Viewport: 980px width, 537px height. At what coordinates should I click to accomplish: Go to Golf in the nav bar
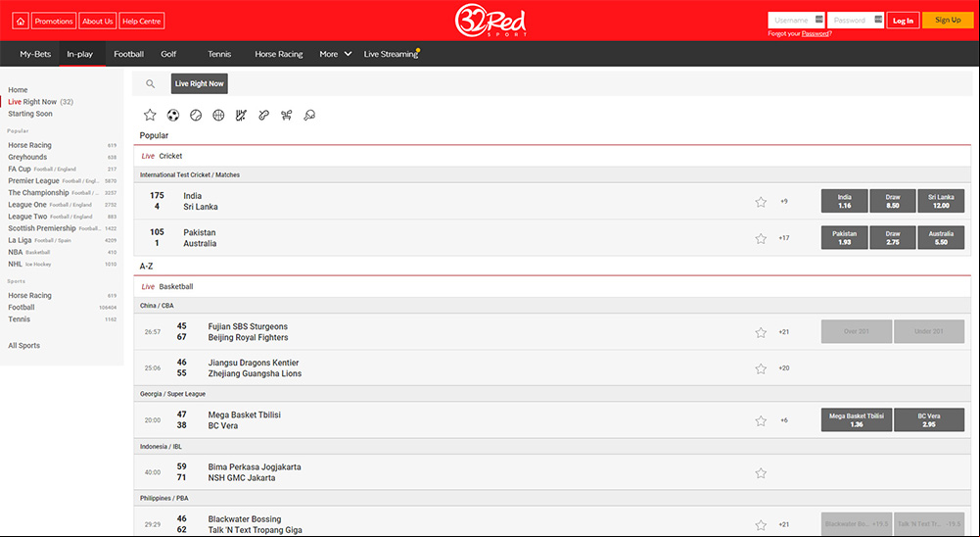(x=168, y=54)
